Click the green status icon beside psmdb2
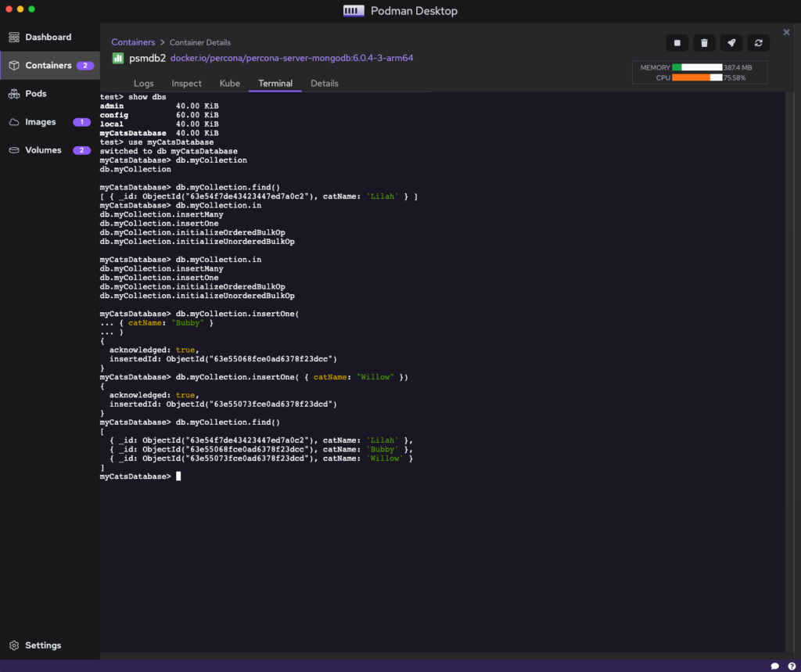Image resolution: width=801 pixels, height=672 pixels. (x=118, y=58)
